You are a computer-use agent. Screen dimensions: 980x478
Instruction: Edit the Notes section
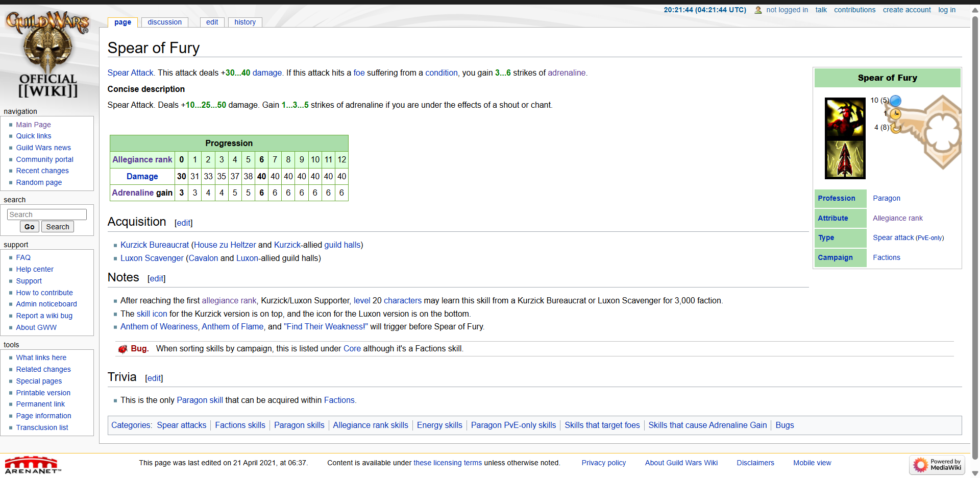click(157, 278)
